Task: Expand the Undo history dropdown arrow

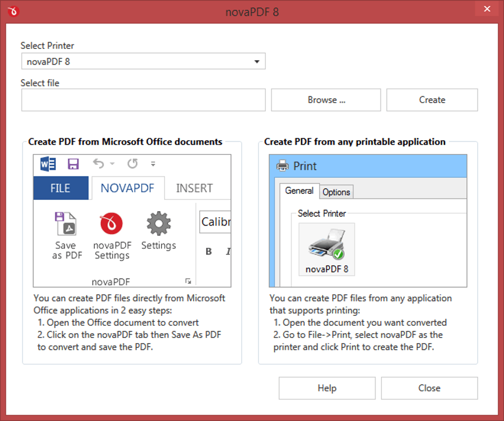Action: pos(112,164)
